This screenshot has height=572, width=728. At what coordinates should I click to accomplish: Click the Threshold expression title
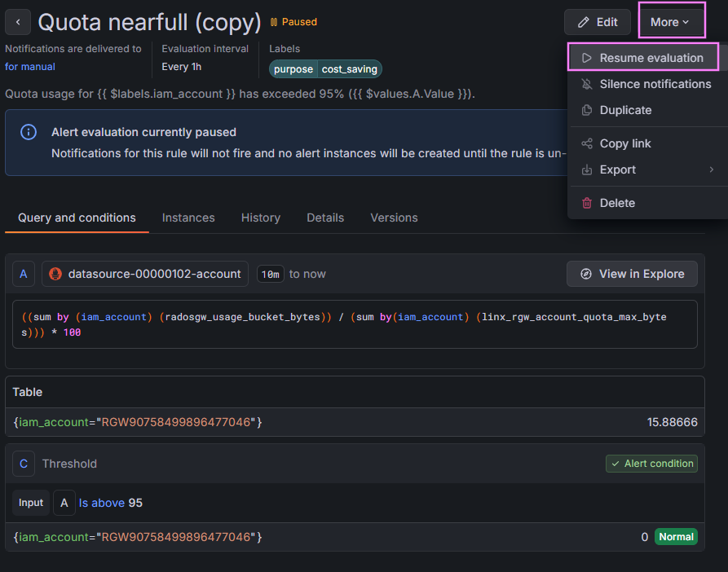pos(69,464)
